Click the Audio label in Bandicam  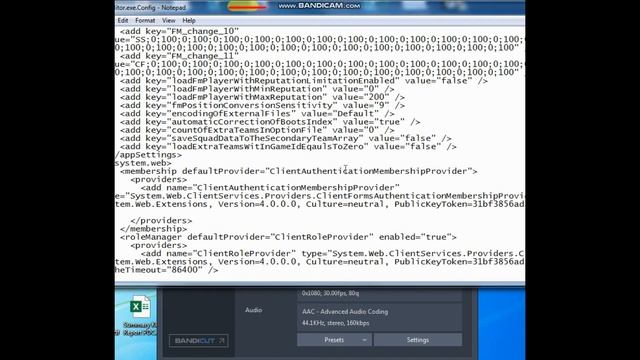tap(253, 310)
